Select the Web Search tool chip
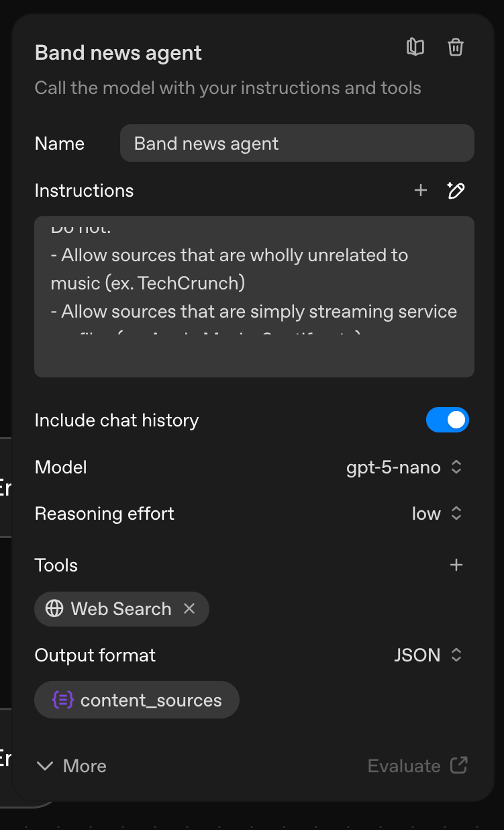 [121, 608]
